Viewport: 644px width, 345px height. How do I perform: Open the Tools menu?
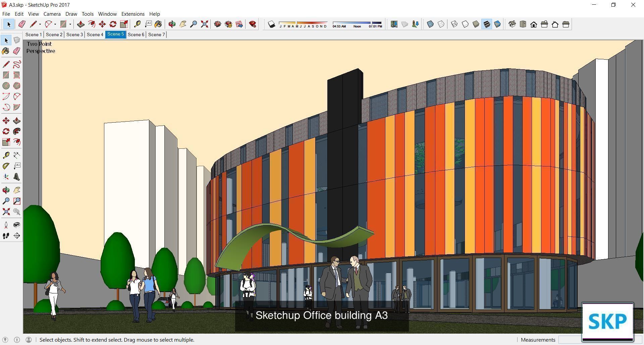88,14
